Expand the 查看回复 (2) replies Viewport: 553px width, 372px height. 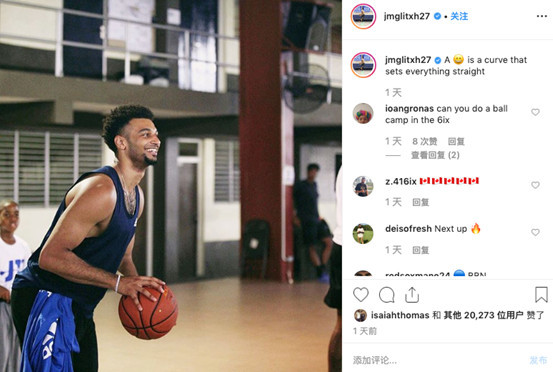click(x=435, y=155)
